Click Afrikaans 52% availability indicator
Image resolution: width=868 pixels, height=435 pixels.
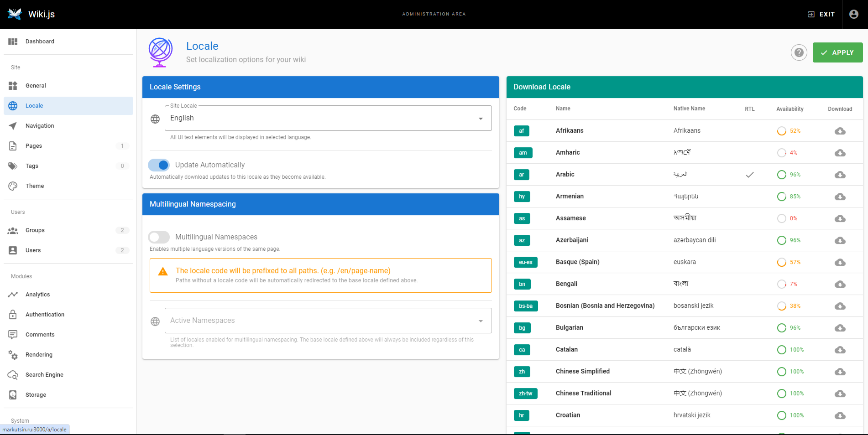tap(789, 131)
